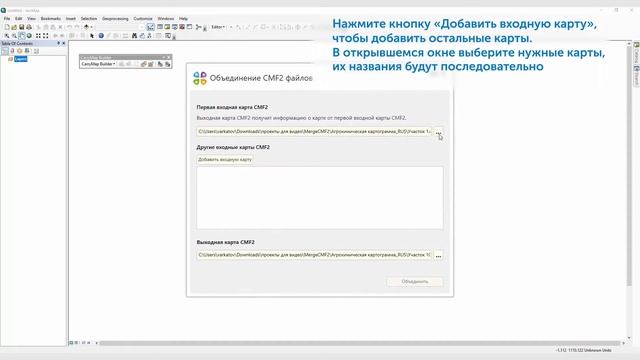Viewport: 640px width, 360px height.
Task: Launch the ModelBuilder window
Action: click(198, 27)
